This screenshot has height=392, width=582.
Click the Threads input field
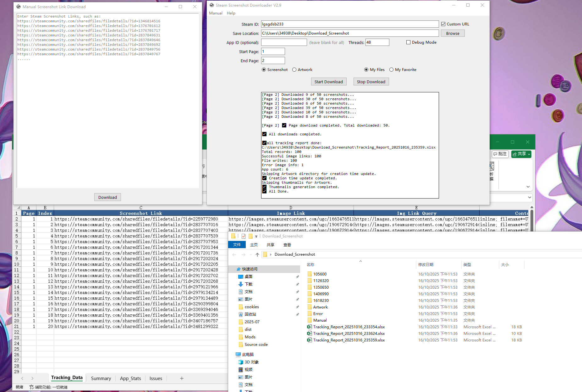377,42
